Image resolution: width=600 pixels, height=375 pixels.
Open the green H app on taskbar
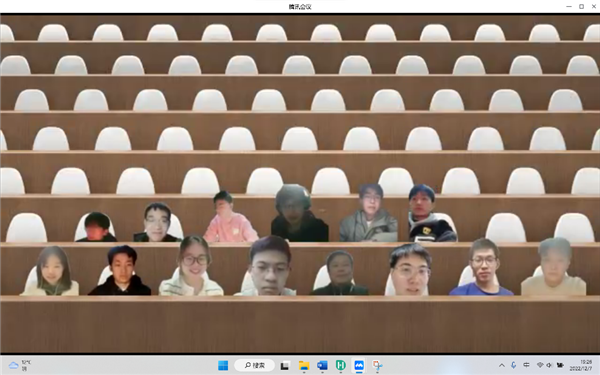(x=341, y=366)
